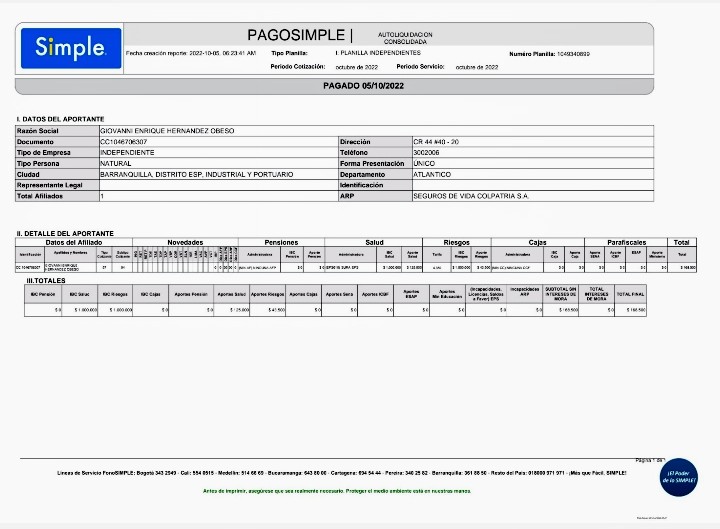Click the ARP Seguros de Vida Colpatria value
Image resolution: width=720 pixels, height=529 pixels.
[x=470, y=197]
